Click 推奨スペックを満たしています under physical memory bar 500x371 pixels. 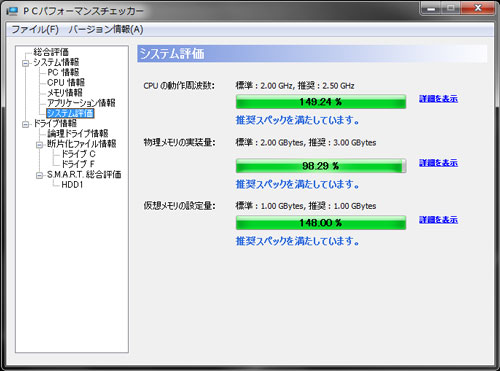tap(298, 184)
